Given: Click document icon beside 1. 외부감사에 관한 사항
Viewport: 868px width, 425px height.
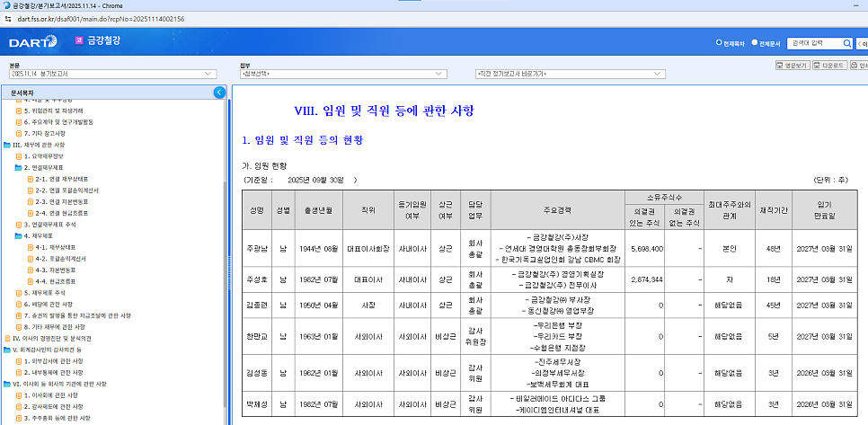Looking at the screenshot, I should 19,361.
